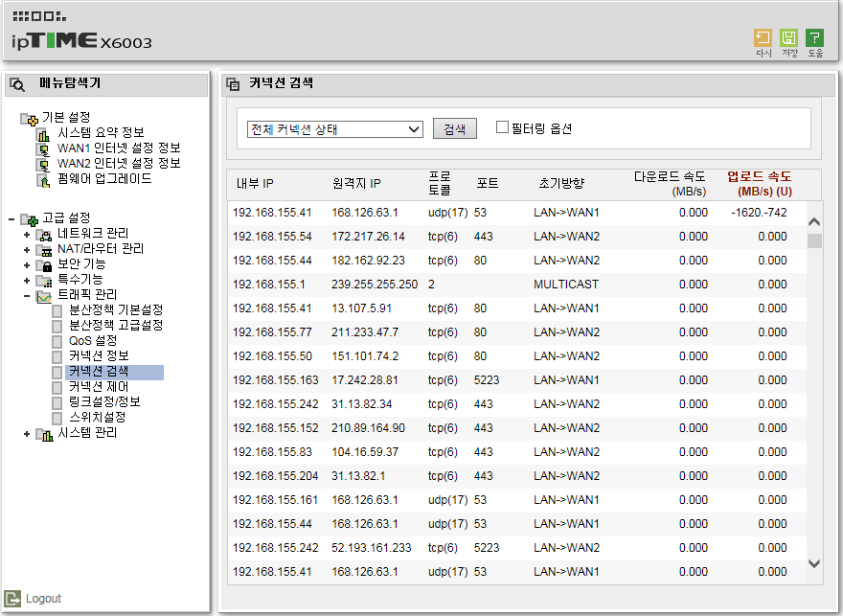Open the 도움 help question-mark icon

coord(814,37)
